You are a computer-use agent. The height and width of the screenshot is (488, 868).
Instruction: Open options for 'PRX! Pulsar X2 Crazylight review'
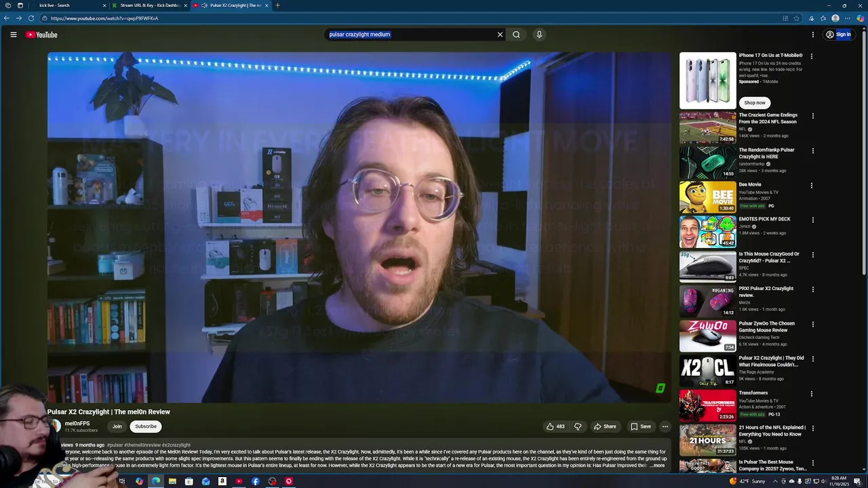coord(812,289)
